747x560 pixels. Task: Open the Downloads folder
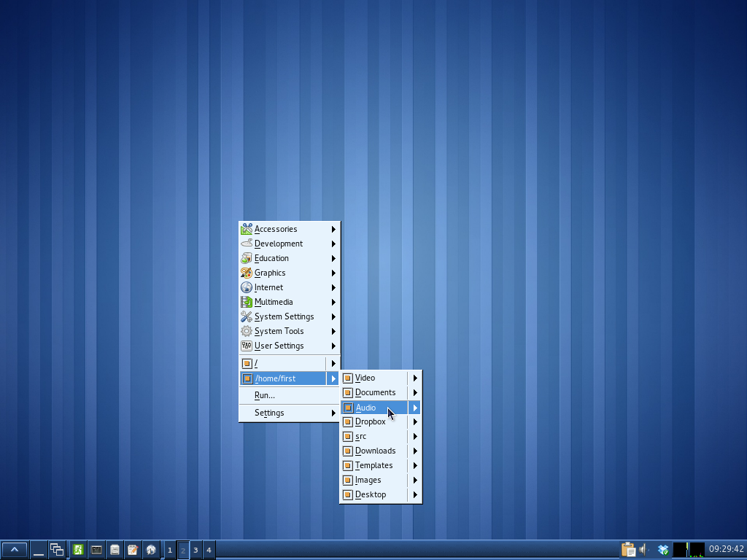tap(373, 451)
